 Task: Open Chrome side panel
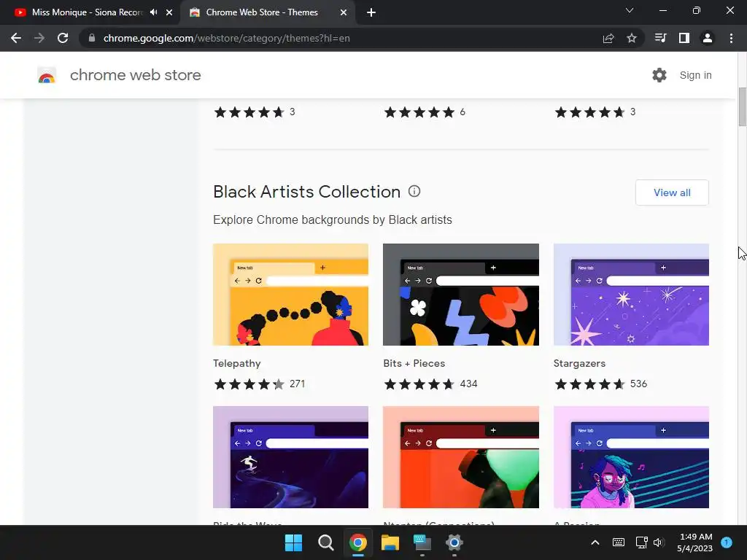tap(684, 38)
